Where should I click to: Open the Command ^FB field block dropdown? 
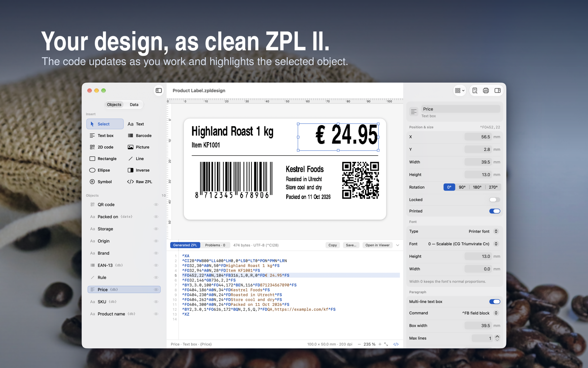480,313
